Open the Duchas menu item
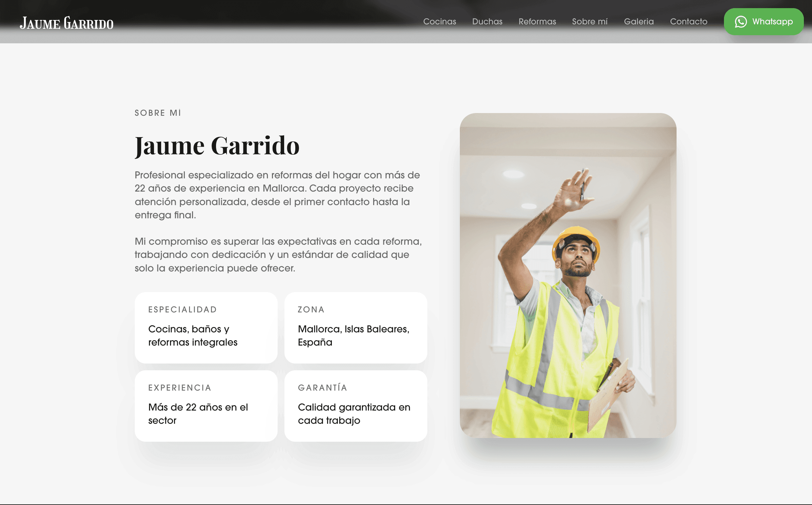 [x=487, y=22]
